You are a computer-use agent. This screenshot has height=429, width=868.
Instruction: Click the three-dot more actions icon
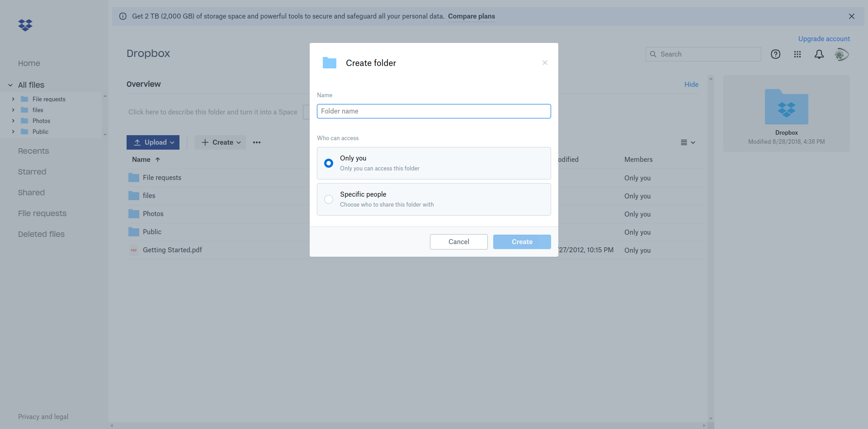click(257, 142)
